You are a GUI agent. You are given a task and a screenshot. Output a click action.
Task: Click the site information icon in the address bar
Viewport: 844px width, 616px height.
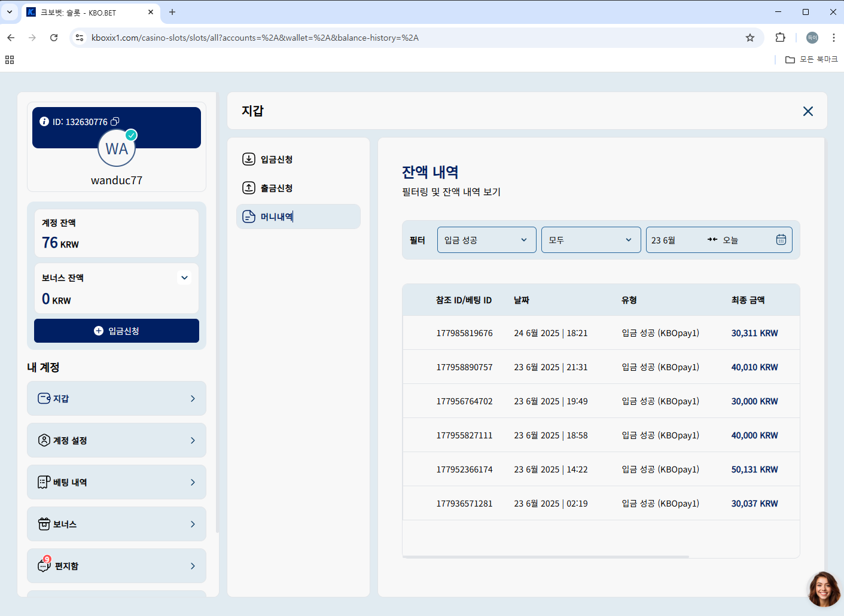point(79,38)
